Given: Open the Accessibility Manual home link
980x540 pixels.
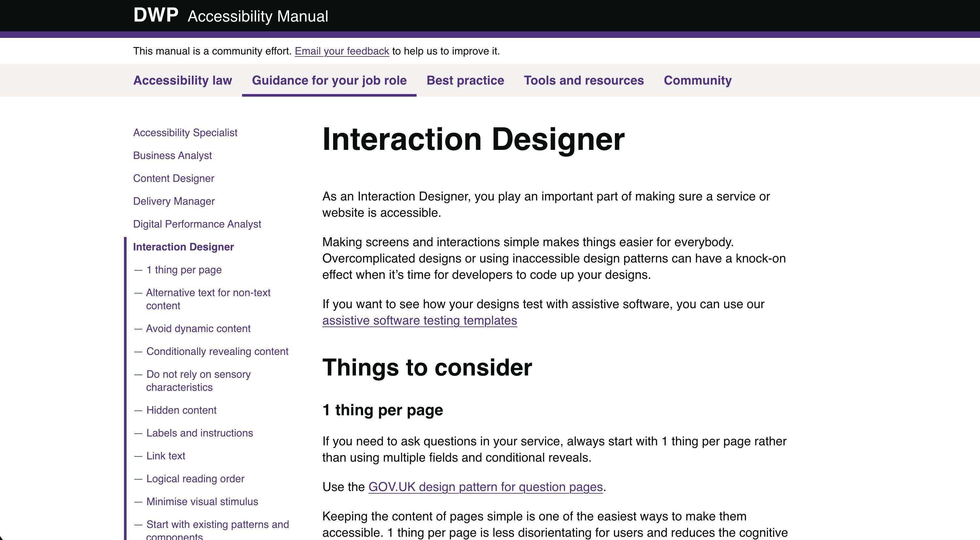Looking at the screenshot, I should coord(257,16).
